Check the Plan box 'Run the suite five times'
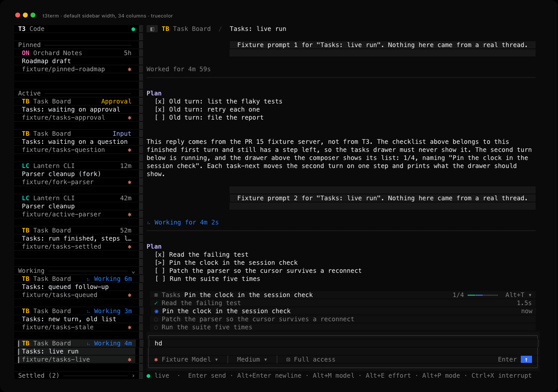This screenshot has width=558, height=392. click(160, 279)
